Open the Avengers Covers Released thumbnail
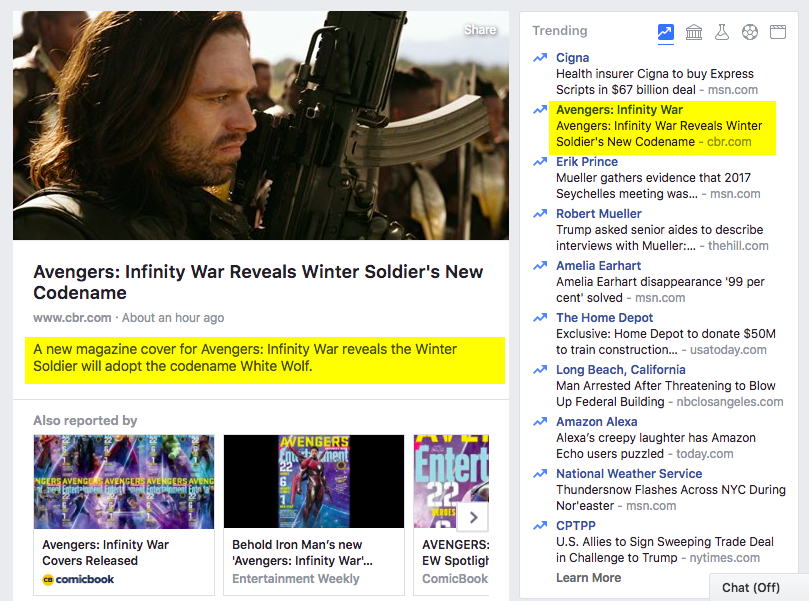This screenshot has height=601, width=809. coord(123,481)
